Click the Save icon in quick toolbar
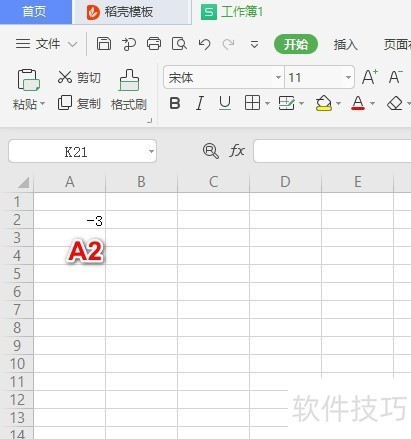The height and width of the screenshot is (439, 411). (104, 44)
